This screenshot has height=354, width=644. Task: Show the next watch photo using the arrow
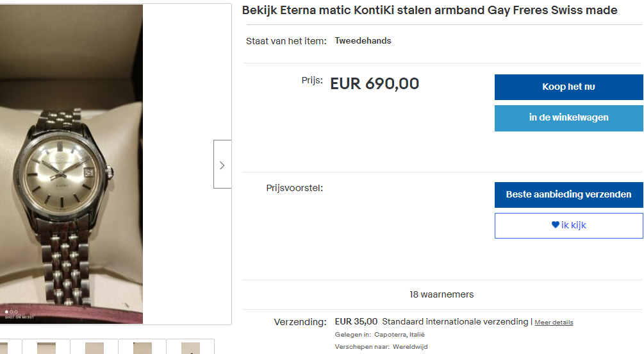[x=222, y=165]
